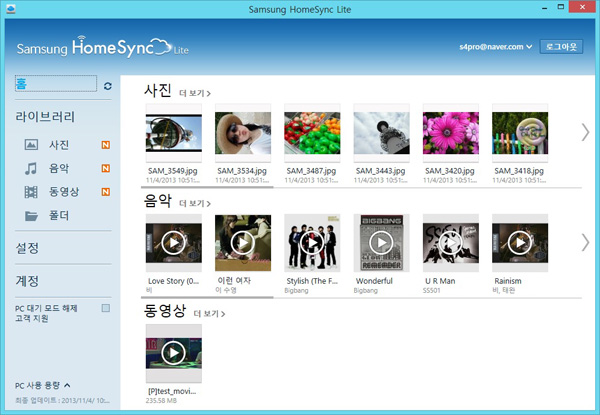
Task: Click the music note icon for 음악
Action: click(32, 168)
